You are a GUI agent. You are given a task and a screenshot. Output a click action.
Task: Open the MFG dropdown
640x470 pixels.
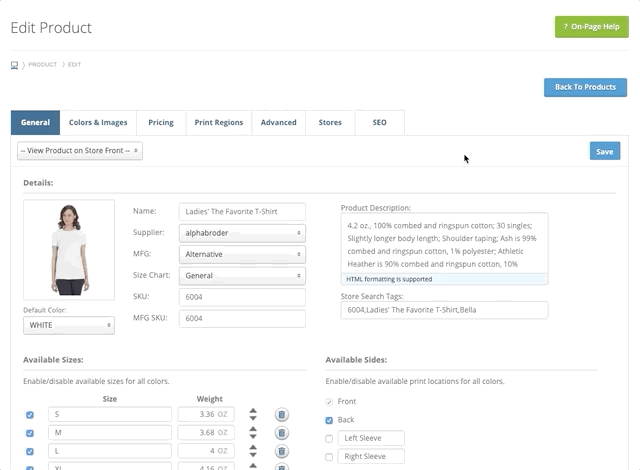[242, 254]
